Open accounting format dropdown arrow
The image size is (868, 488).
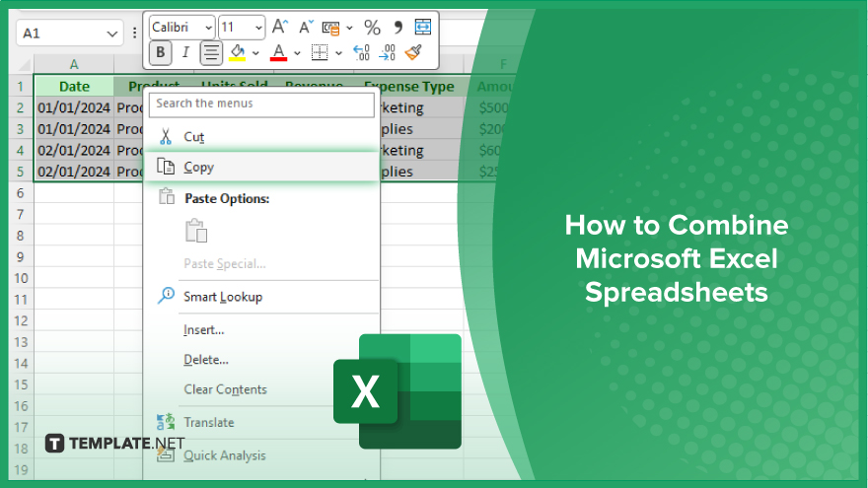click(349, 28)
